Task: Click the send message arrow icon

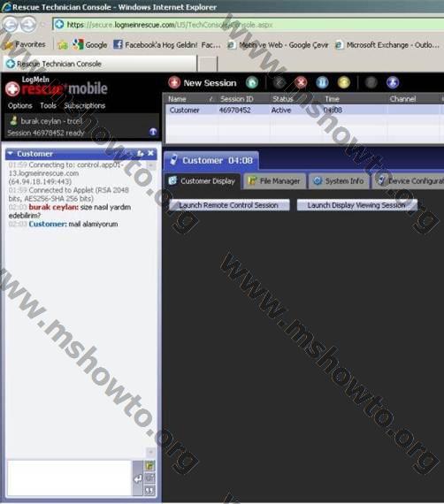Action: [138, 478]
